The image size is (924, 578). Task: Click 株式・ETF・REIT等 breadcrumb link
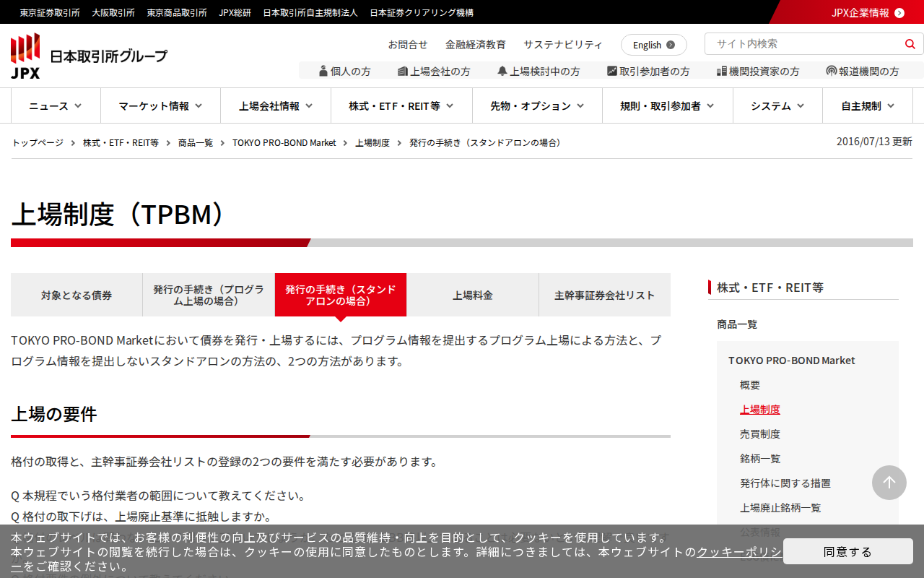(121, 142)
